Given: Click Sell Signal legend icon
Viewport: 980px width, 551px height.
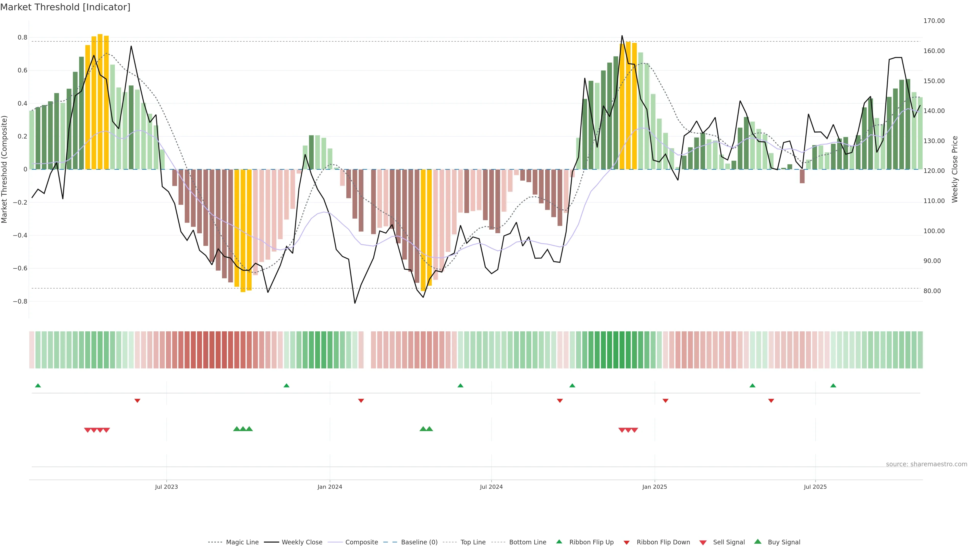Looking at the screenshot, I should point(703,542).
